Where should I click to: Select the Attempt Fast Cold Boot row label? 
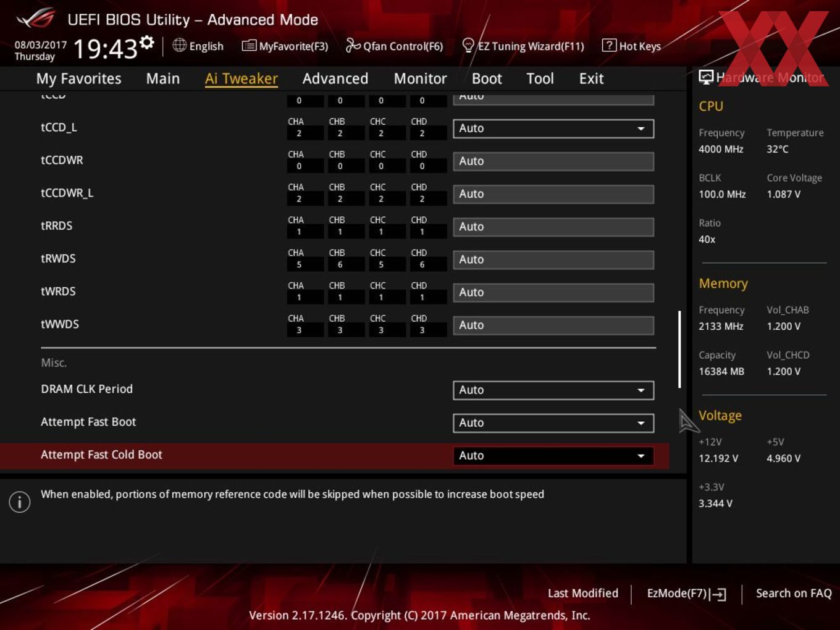(101, 454)
